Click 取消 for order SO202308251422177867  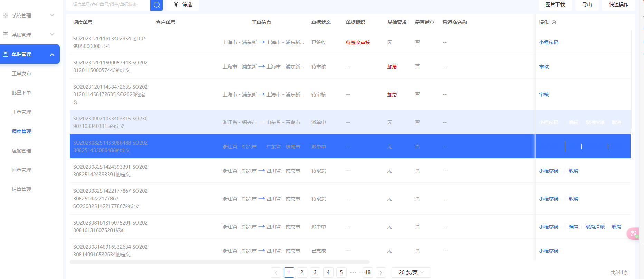click(574, 199)
